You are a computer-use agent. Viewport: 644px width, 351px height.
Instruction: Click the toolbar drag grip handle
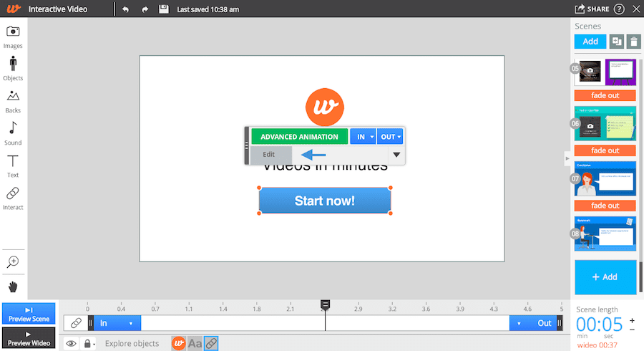pos(246,145)
